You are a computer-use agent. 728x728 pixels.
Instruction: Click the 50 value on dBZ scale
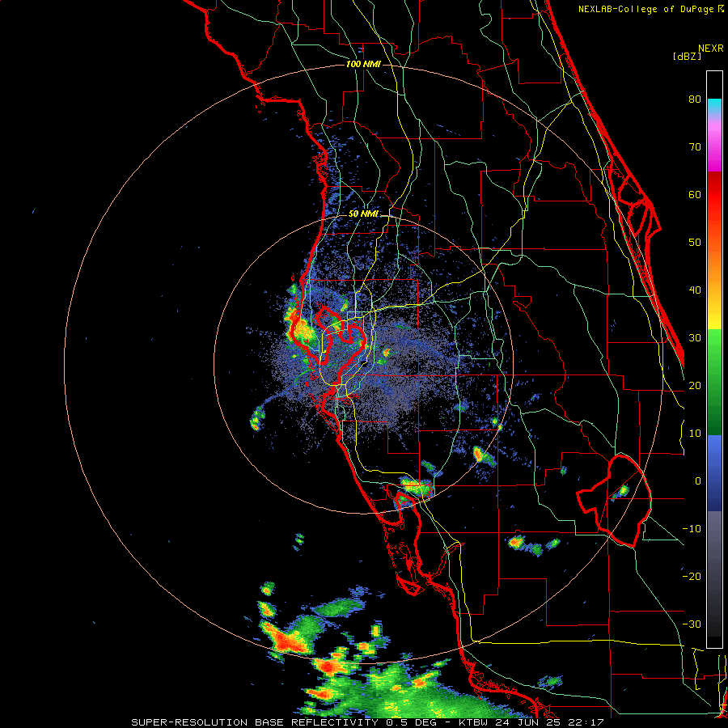coord(695,243)
